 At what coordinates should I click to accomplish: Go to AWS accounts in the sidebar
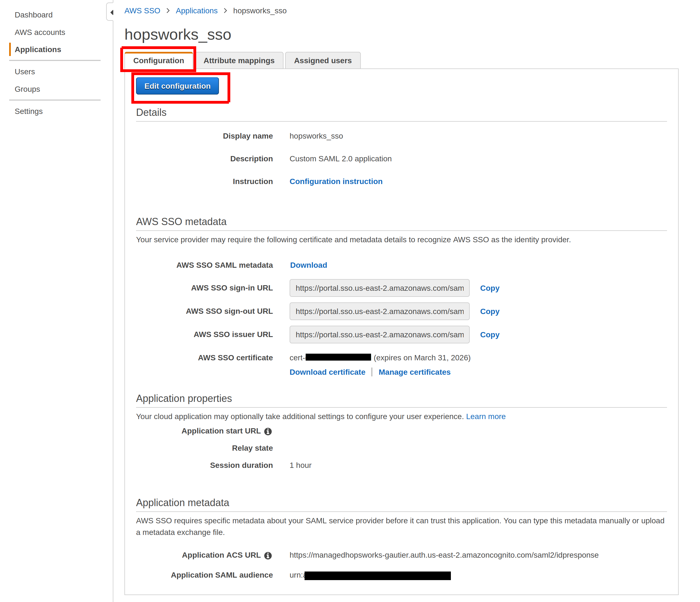[40, 32]
